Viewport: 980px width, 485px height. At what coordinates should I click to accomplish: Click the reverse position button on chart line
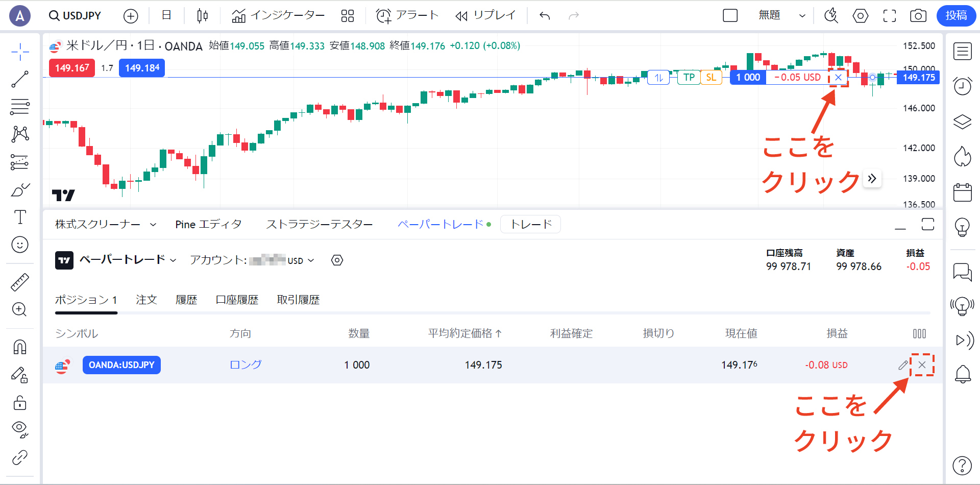pyautogui.click(x=658, y=78)
